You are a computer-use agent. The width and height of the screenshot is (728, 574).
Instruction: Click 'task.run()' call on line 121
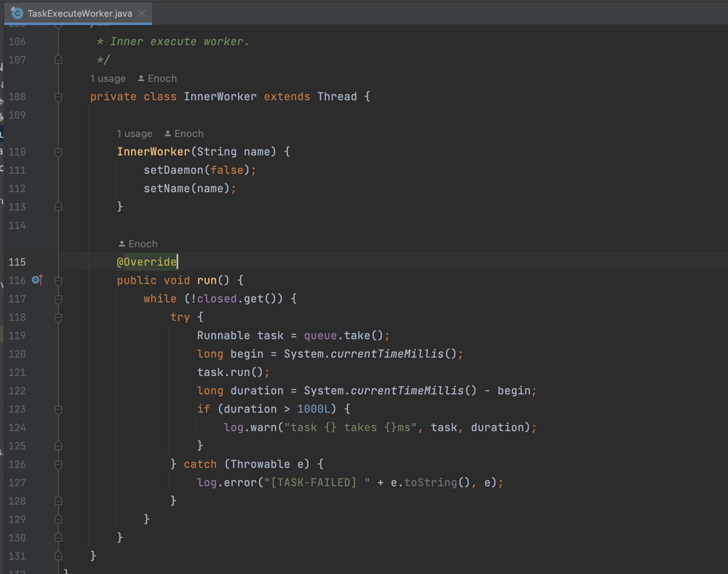tap(230, 372)
